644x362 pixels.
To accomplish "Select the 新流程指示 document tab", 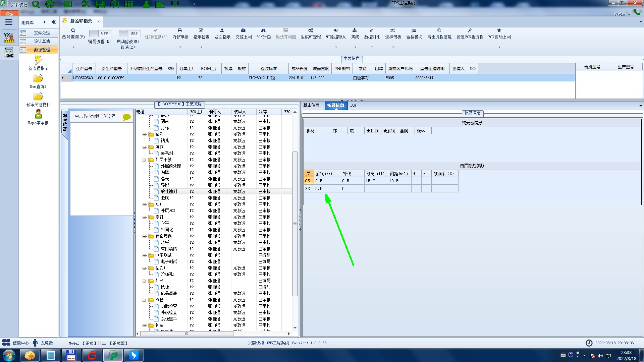I will pyautogui.click(x=81, y=21).
